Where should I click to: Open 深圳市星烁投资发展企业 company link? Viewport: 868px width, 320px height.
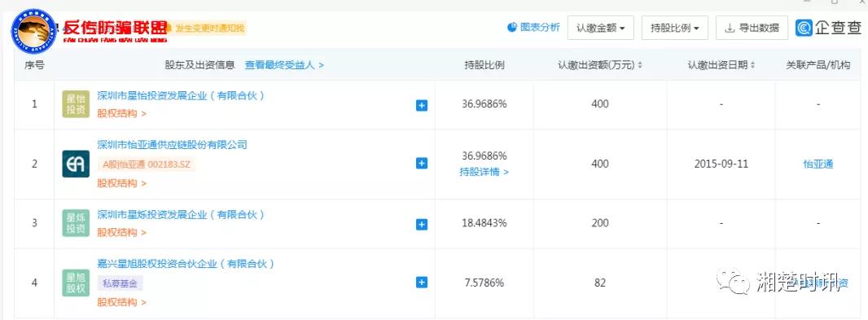pyautogui.click(x=181, y=214)
